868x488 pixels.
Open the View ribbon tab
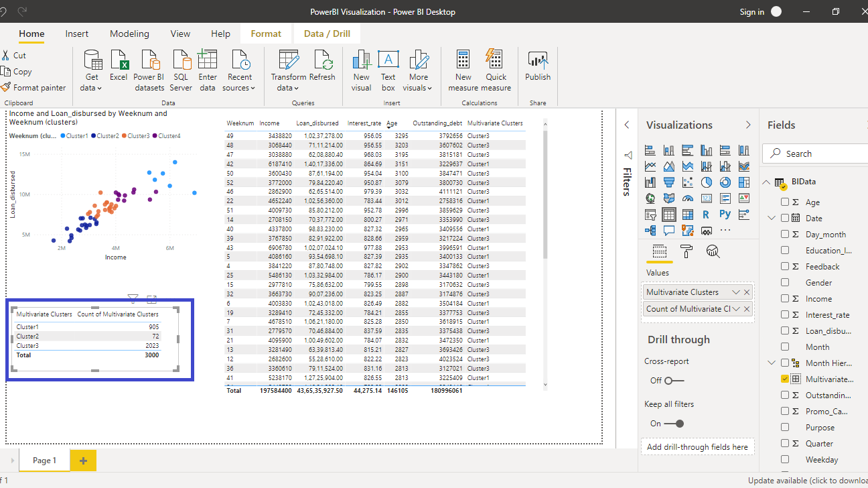click(x=180, y=34)
